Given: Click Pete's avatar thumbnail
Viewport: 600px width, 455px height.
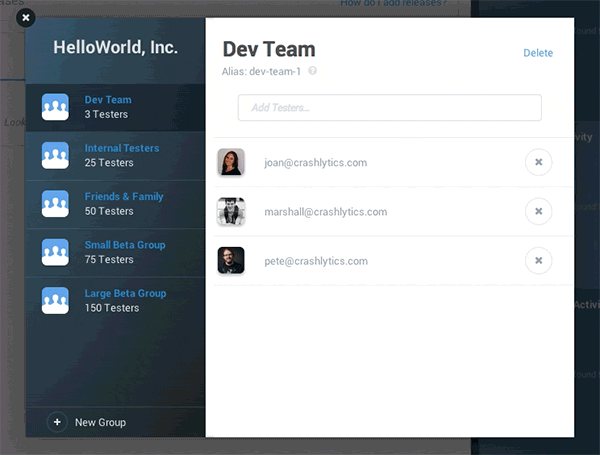Looking at the screenshot, I should coord(231,261).
